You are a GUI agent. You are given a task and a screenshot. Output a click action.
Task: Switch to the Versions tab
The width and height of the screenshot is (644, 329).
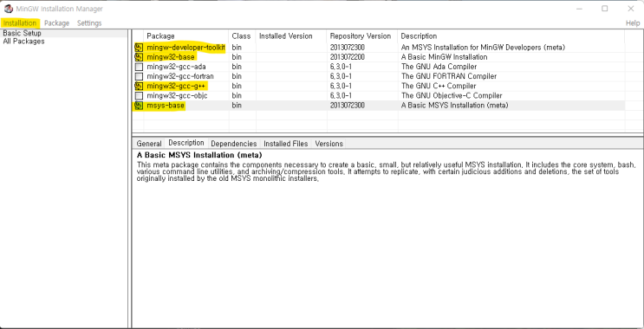tap(329, 144)
